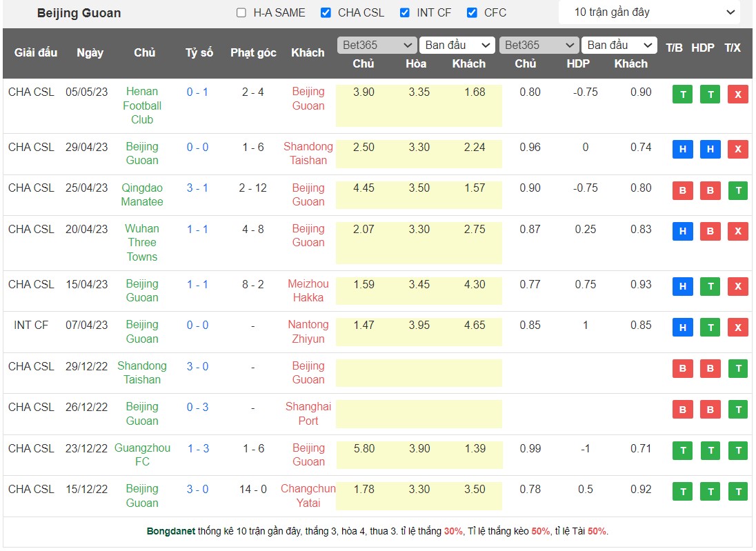Image resolution: width=756 pixels, height=551 pixels.
Task: Click green T HDP badge in Meizhou Hakka row
Action: click(x=710, y=287)
